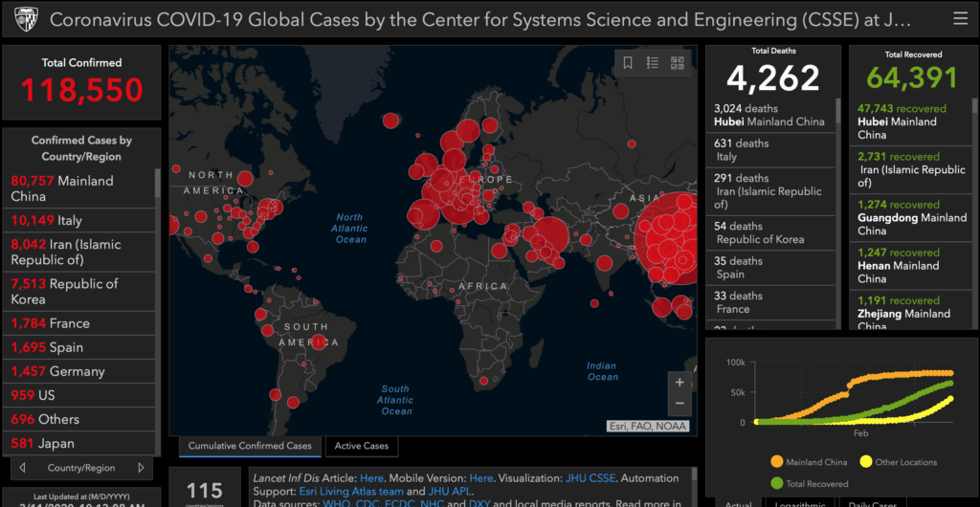Toggle Other Locations series in chart legend
Screen dimensions: 980x507
(898, 462)
